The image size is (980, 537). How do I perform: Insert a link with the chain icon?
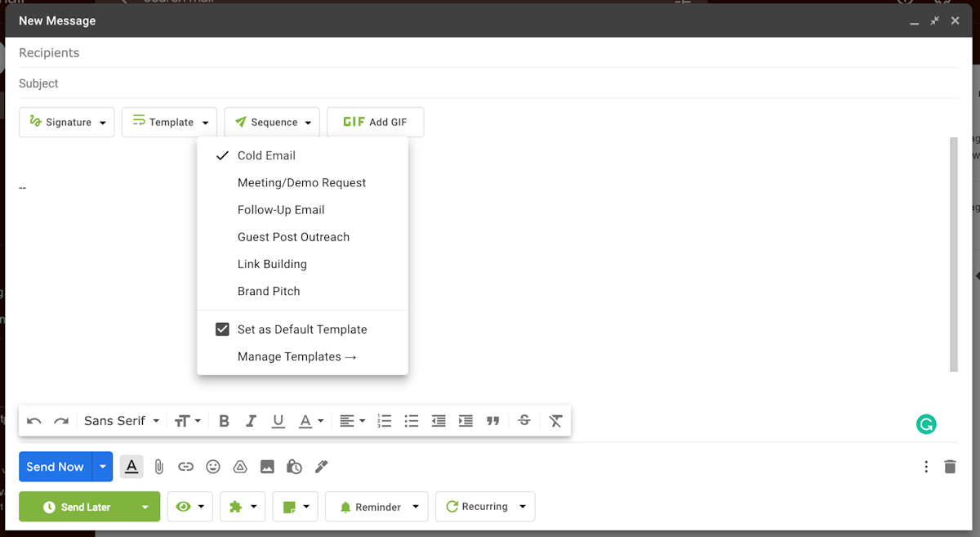click(x=186, y=467)
